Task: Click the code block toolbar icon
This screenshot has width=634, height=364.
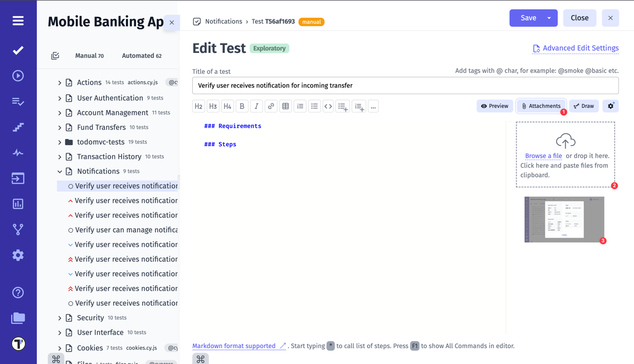Action: [x=328, y=106]
